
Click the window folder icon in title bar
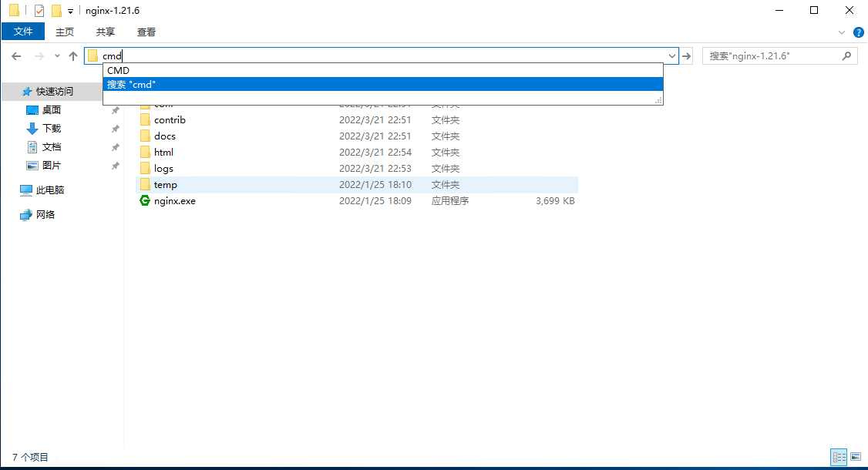[x=15, y=11]
